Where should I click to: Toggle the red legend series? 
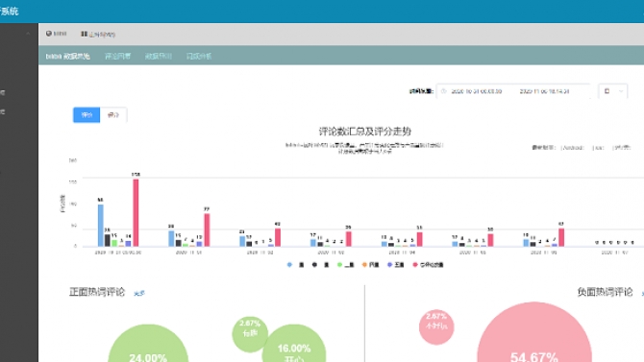[x=428, y=265]
